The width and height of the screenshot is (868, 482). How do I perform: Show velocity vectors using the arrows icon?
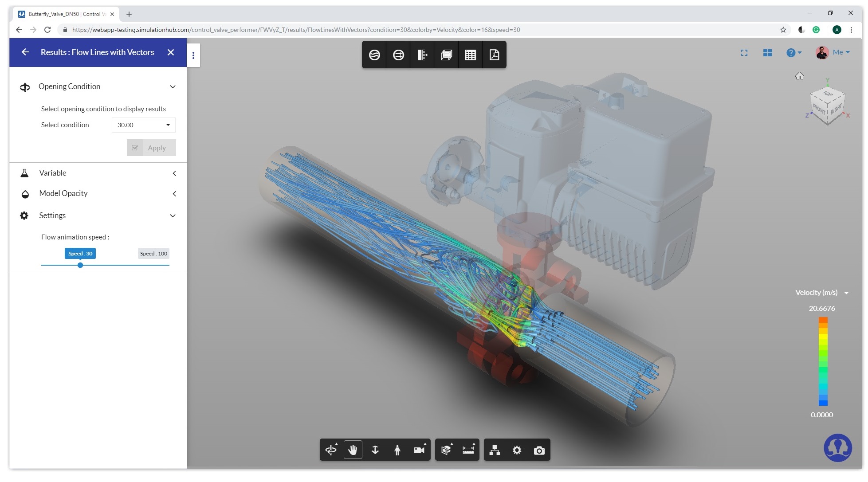click(399, 55)
